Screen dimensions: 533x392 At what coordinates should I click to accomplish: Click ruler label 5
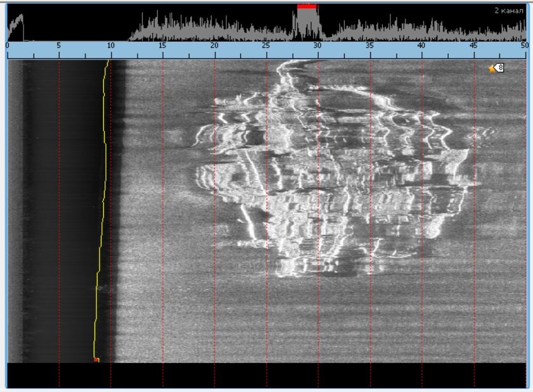click(x=59, y=46)
